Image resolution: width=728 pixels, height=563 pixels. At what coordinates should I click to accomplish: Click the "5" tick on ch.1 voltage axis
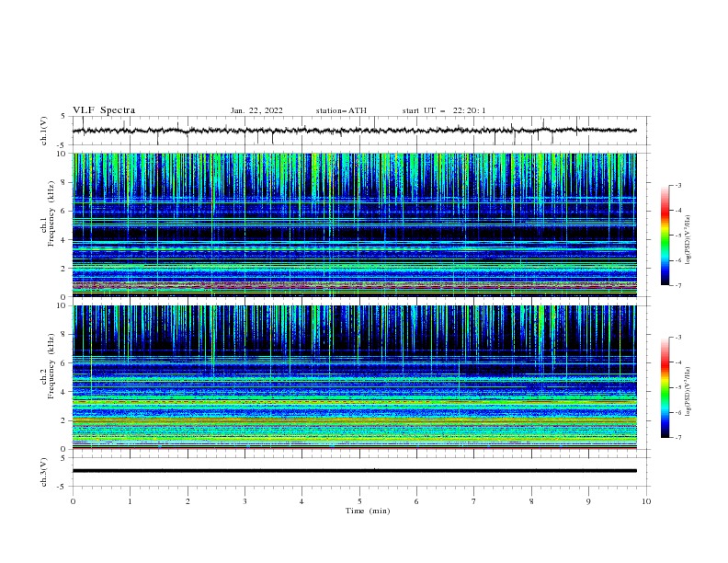(64, 117)
